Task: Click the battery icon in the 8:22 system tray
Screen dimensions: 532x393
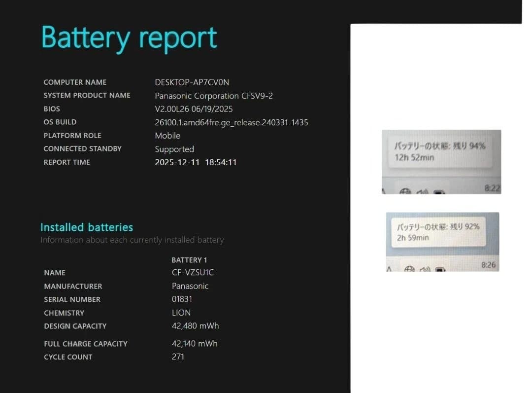Action: coord(437,191)
